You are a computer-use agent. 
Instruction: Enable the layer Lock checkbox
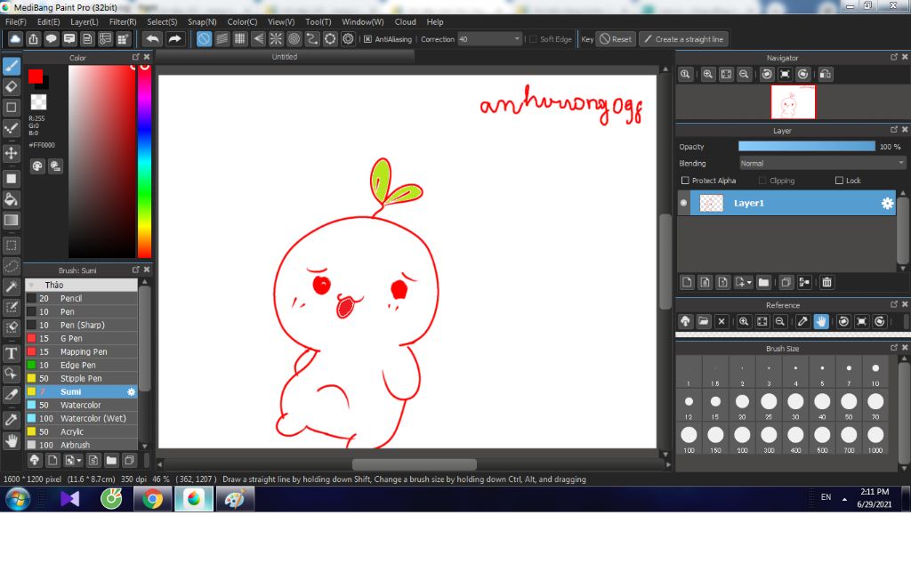tap(839, 181)
